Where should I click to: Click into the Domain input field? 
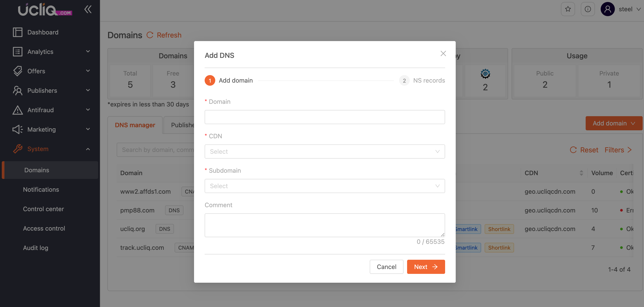(324, 117)
